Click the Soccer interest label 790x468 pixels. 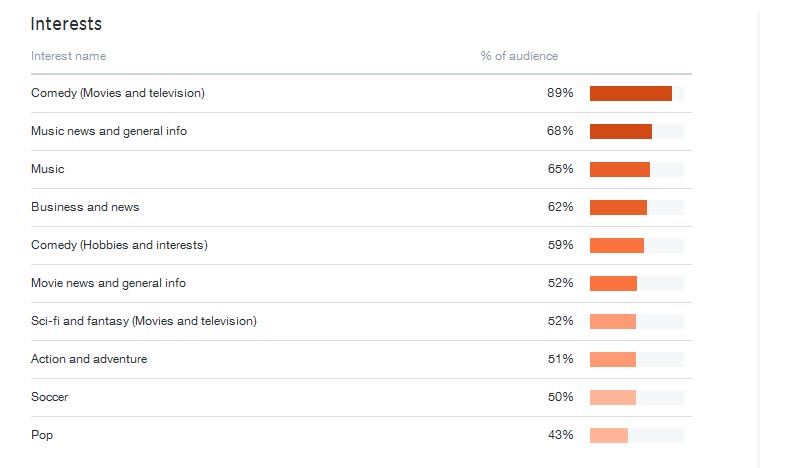(49, 397)
